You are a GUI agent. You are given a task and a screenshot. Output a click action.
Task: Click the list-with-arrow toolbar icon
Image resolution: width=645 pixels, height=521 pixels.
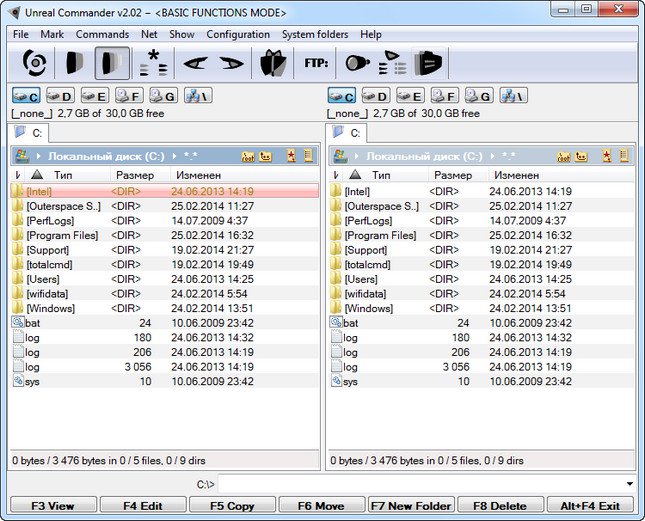click(x=392, y=63)
